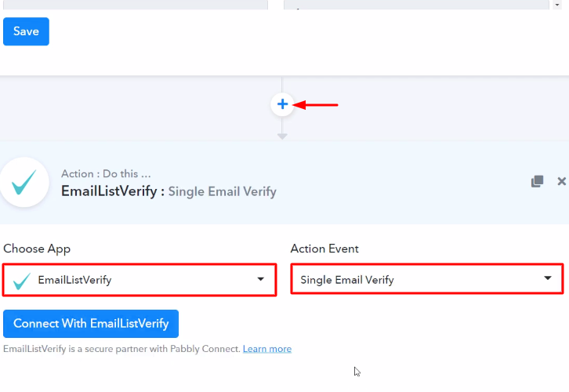Image resolution: width=569 pixels, height=392 pixels.
Task: Click the Choose App label
Action: [37, 249]
